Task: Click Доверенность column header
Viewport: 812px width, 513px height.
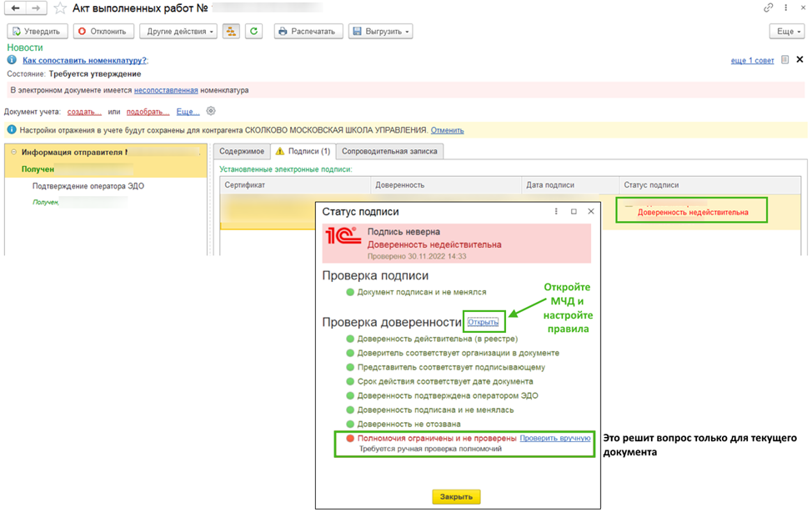Action: point(446,185)
